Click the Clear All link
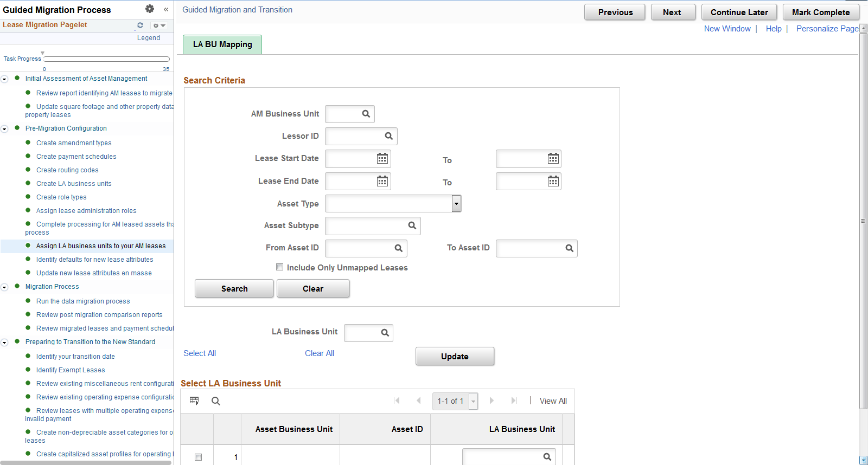 pos(320,353)
